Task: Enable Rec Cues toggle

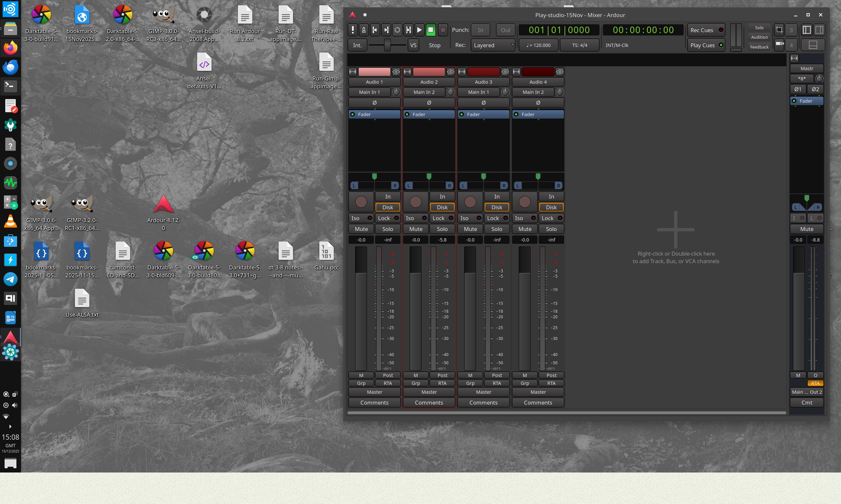Action: 706,30
